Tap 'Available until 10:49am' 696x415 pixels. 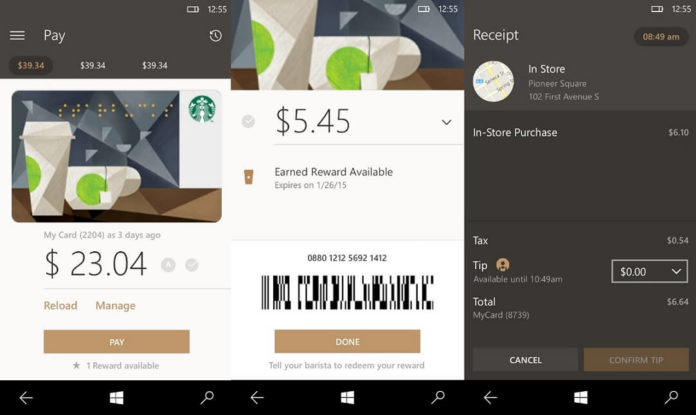coord(518,279)
